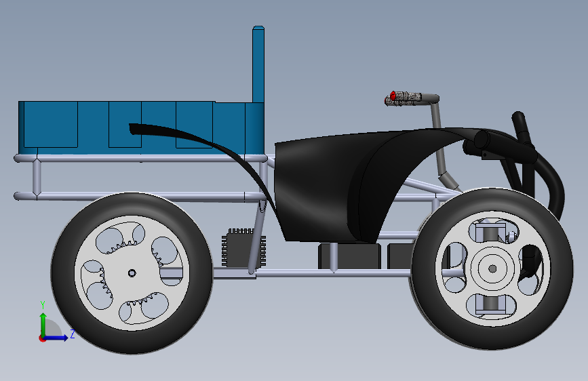Select the upper frame tube beneath cargo box

139,158
